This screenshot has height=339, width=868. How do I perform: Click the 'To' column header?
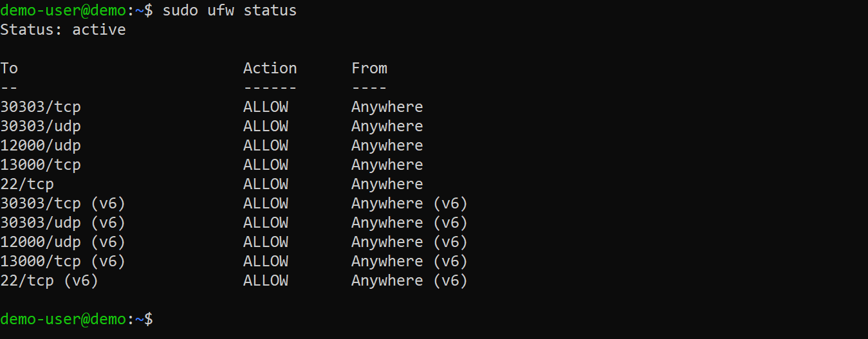[9, 68]
